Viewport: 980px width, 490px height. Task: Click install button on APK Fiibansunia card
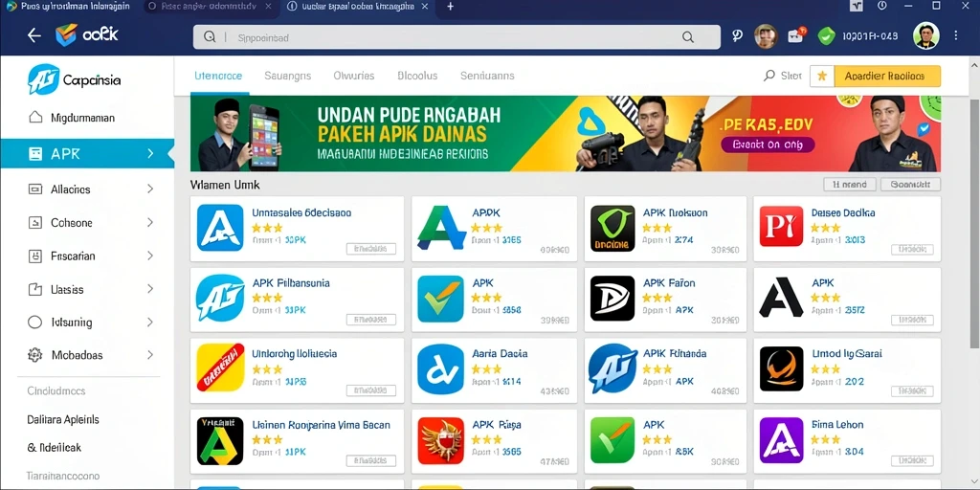(x=371, y=320)
